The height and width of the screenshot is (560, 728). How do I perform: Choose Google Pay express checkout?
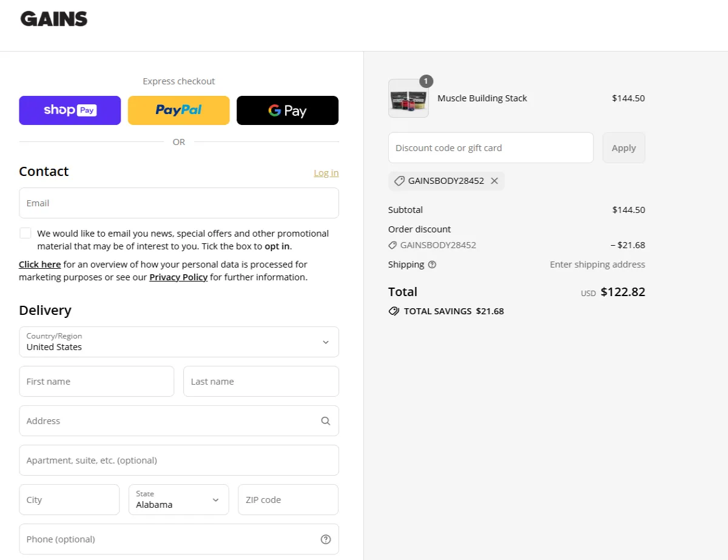point(287,110)
